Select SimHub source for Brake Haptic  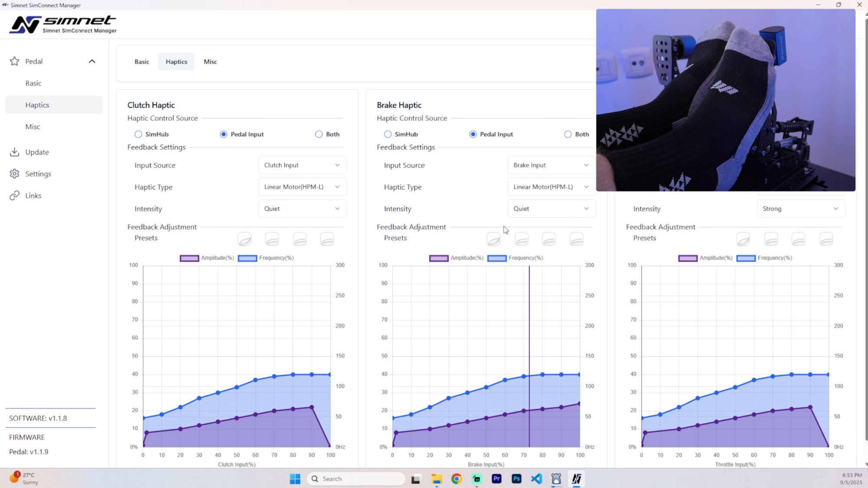388,134
